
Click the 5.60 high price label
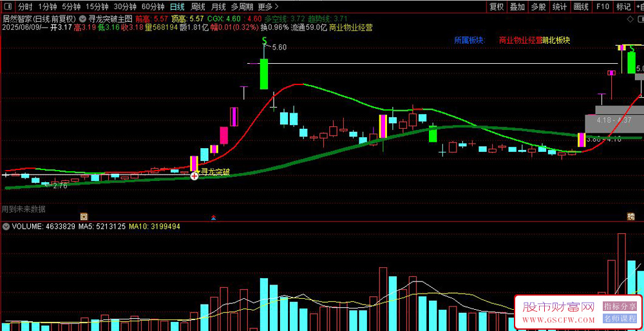279,47
